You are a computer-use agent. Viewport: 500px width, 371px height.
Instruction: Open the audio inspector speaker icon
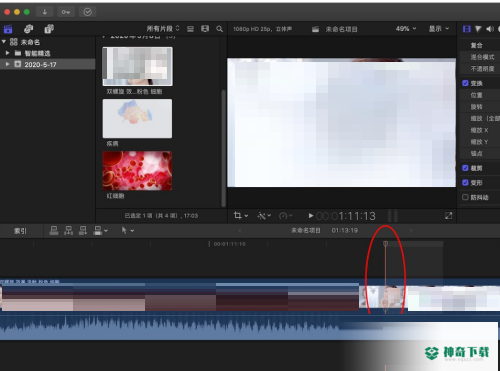[x=489, y=29]
